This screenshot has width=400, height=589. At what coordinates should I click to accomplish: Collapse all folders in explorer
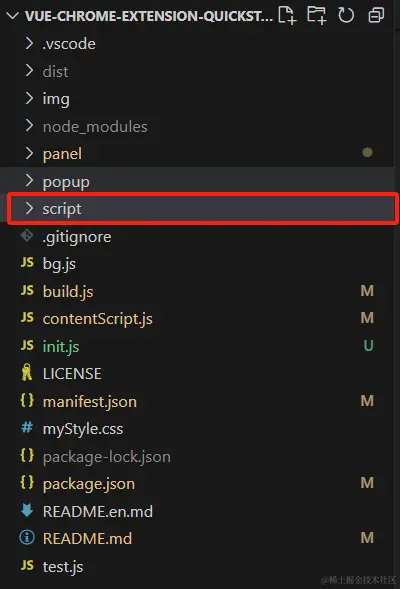376,15
